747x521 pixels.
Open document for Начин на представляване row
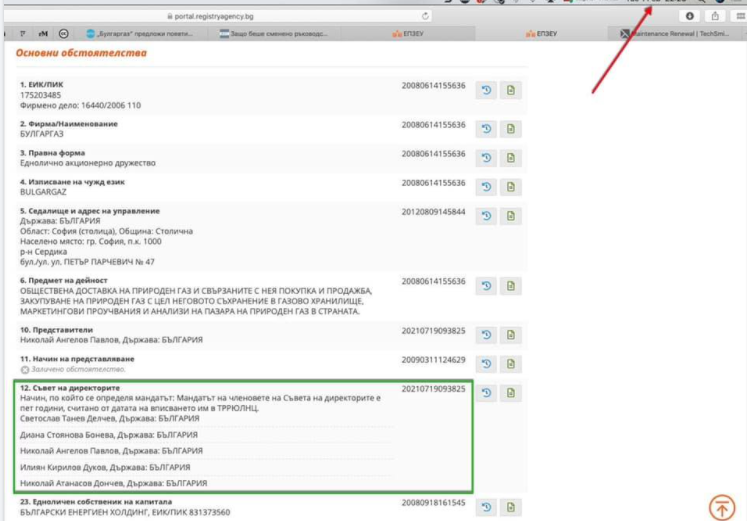(x=510, y=364)
